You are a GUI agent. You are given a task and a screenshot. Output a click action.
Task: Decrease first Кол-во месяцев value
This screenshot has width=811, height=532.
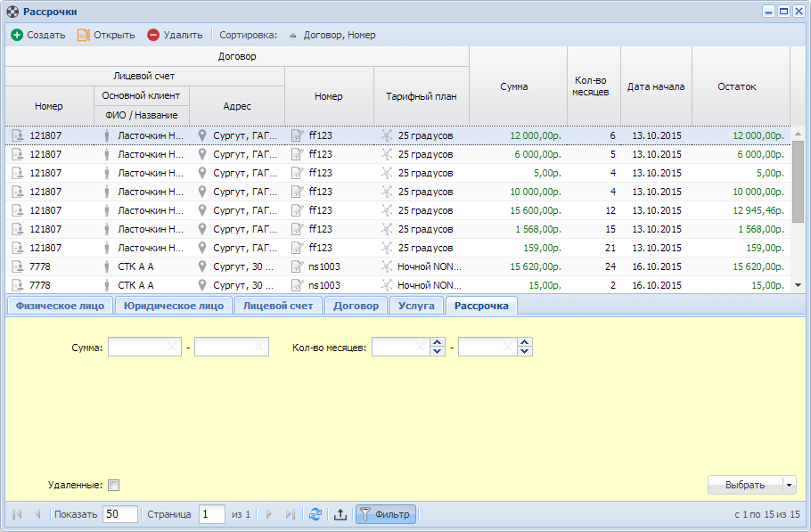[437, 352]
